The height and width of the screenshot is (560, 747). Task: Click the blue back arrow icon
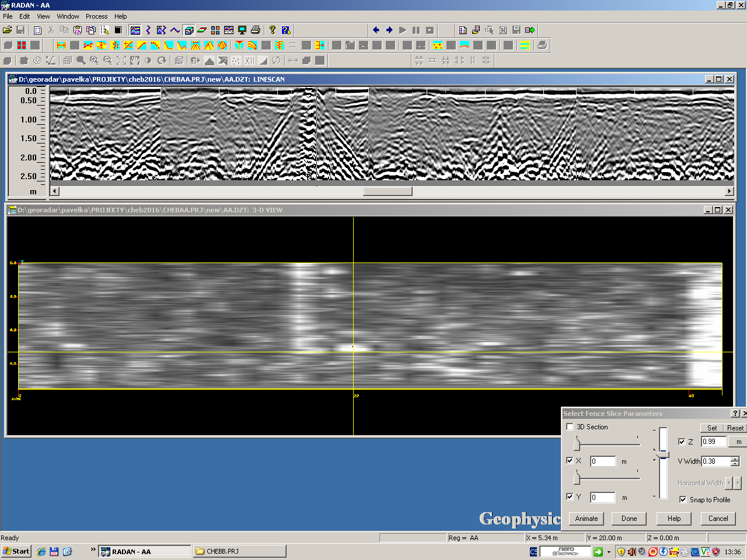click(x=376, y=30)
